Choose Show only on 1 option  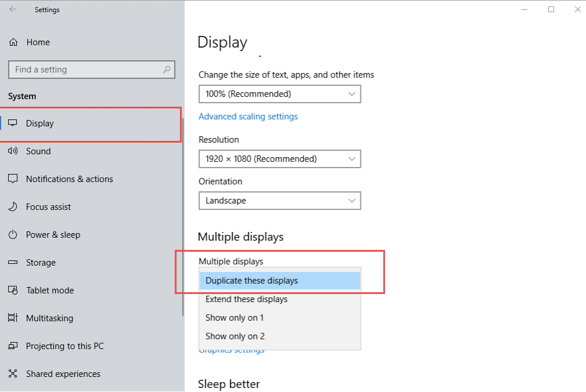click(x=280, y=318)
